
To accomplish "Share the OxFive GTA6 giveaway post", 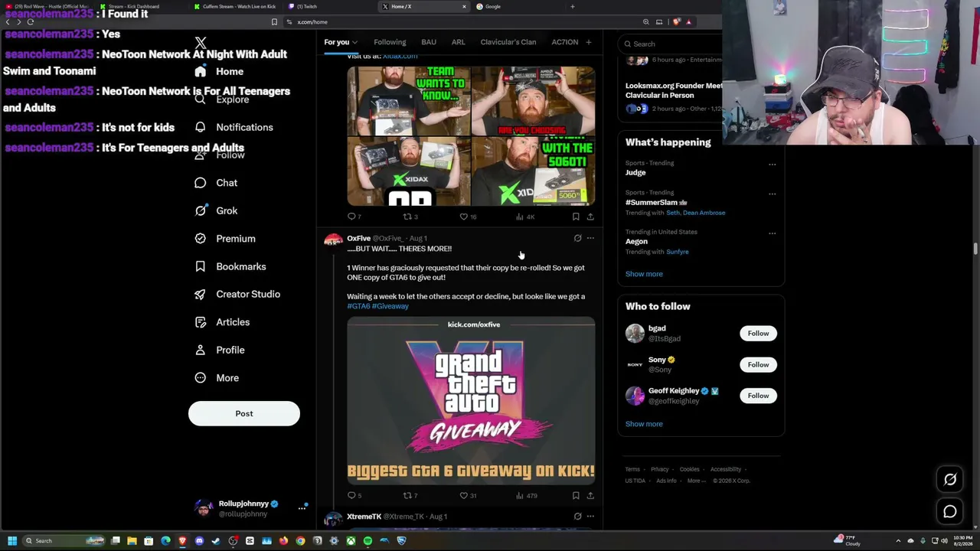I will [590, 495].
